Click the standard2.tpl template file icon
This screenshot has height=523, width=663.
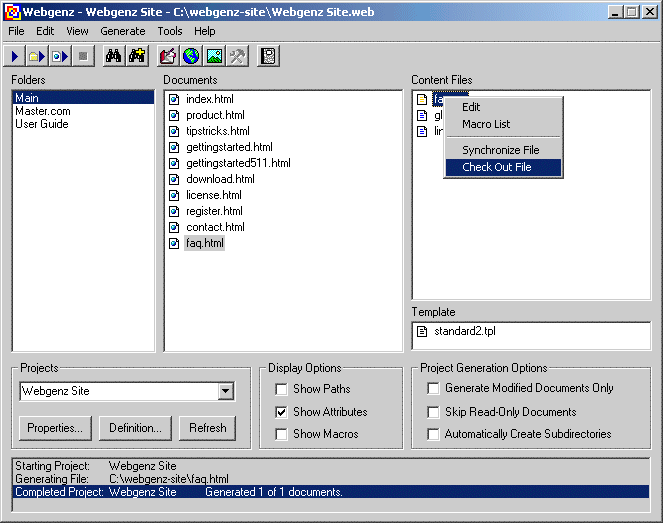coord(422,331)
